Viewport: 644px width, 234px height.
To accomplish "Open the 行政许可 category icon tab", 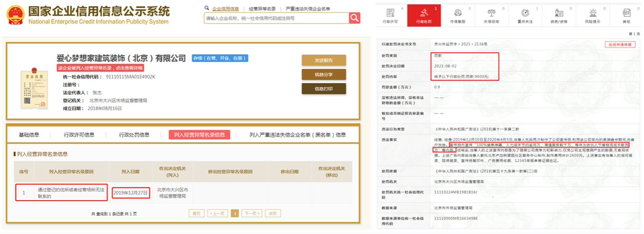I will pyautogui.click(x=390, y=16).
